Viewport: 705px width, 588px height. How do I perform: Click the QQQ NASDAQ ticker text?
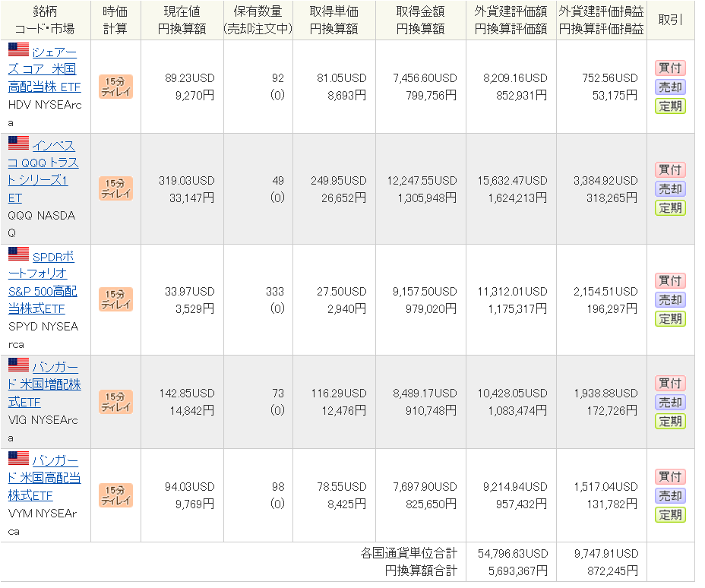(42, 224)
